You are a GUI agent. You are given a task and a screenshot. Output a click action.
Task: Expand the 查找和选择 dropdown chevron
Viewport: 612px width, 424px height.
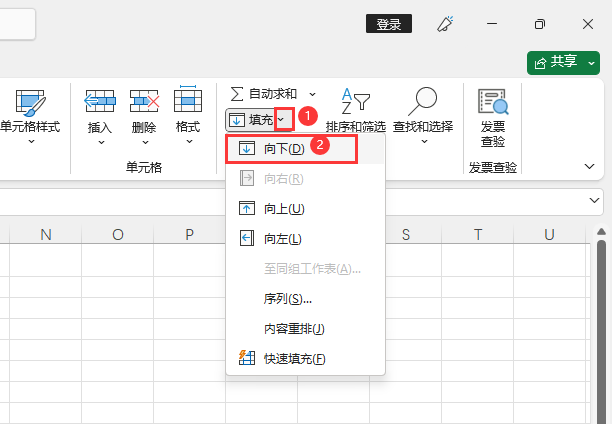click(x=424, y=142)
